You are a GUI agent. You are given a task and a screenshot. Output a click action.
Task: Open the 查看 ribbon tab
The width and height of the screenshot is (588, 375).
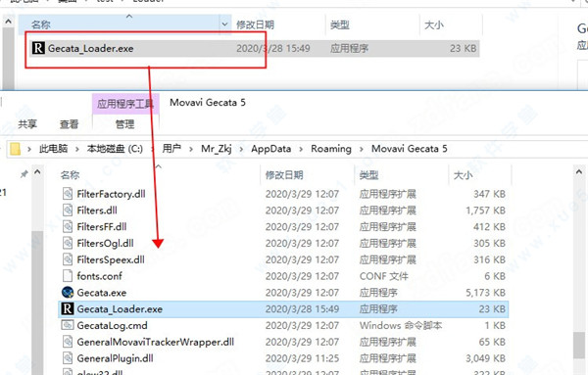pos(69,124)
